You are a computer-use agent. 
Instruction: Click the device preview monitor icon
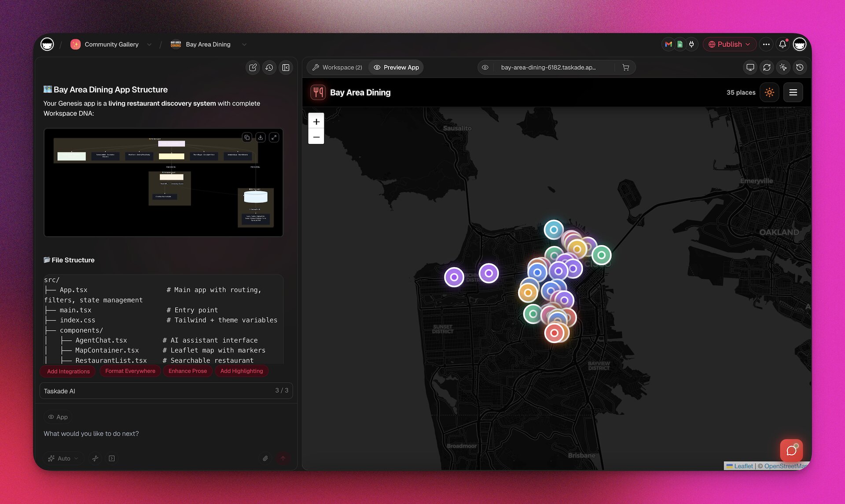click(749, 67)
